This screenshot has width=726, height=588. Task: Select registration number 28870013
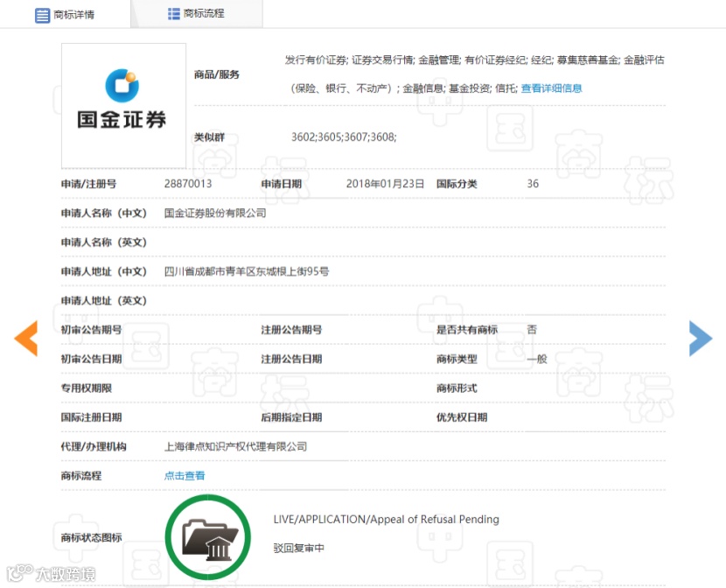188,184
